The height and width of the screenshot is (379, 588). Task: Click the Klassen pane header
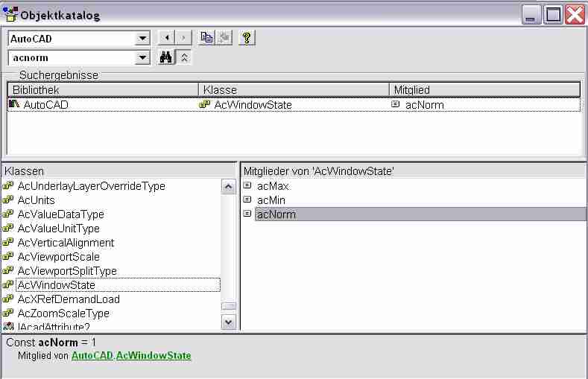click(x=119, y=171)
